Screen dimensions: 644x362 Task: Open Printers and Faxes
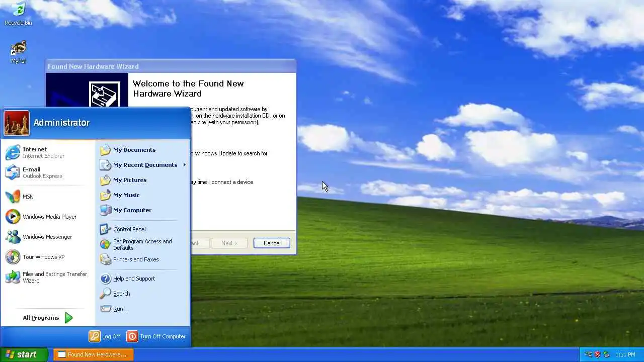coord(143,259)
